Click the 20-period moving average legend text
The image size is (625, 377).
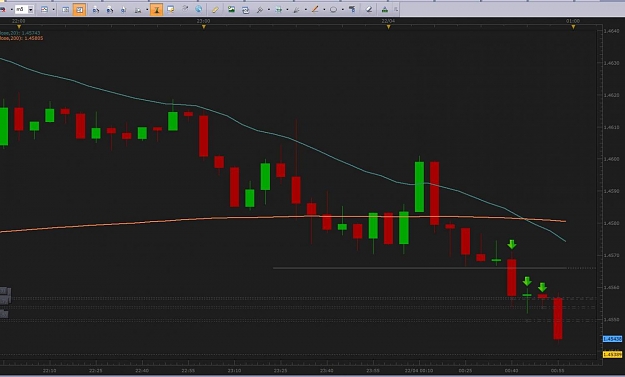(20, 33)
